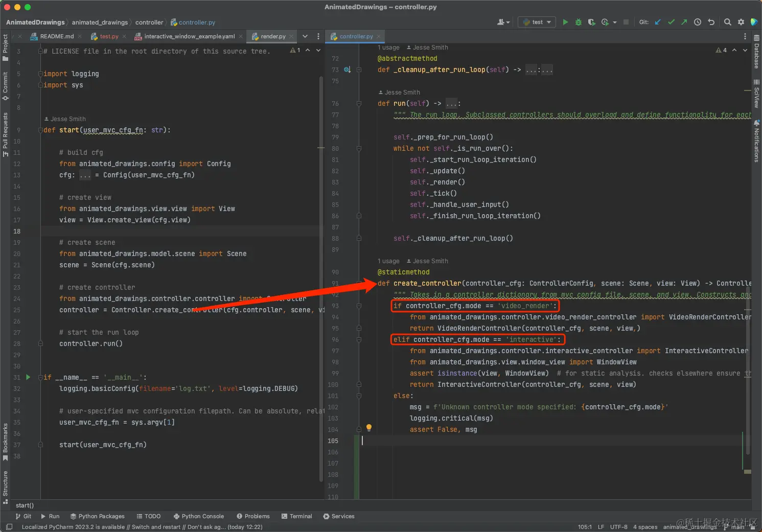Run with coverage using the shield icon
This screenshot has width=762, height=532.
tap(591, 22)
